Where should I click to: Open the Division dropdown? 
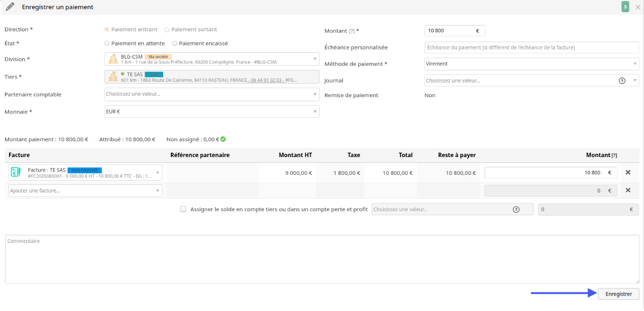[x=212, y=59]
